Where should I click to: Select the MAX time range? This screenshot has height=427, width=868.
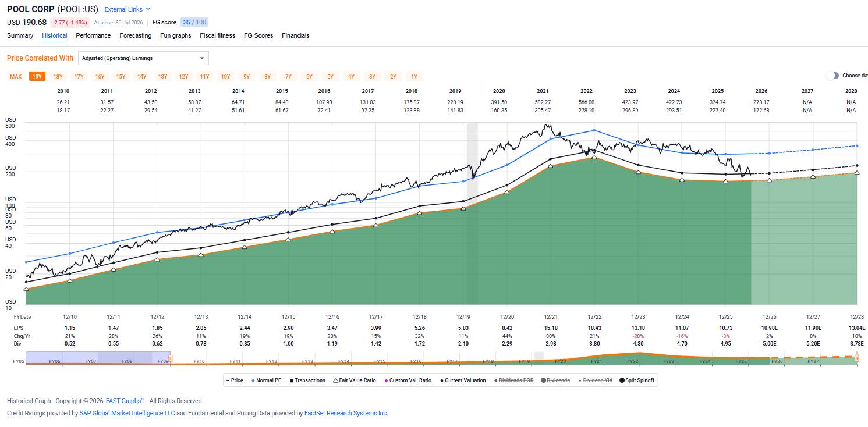(x=16, y=76)
